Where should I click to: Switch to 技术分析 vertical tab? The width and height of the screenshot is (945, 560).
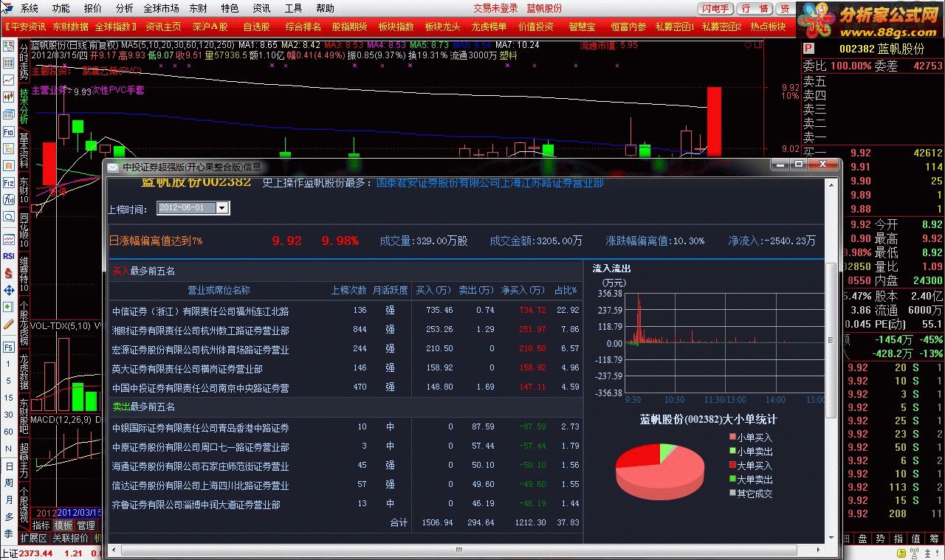click(24, 107)
